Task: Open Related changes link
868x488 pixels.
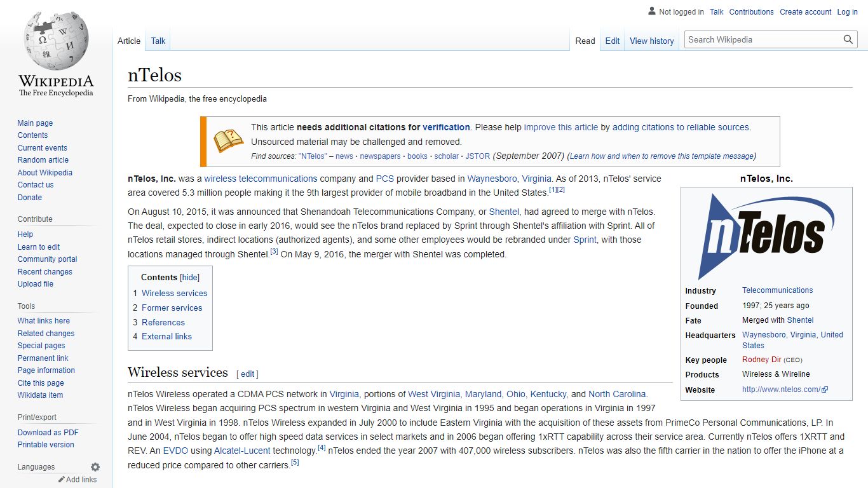Action: coord(46,334)
